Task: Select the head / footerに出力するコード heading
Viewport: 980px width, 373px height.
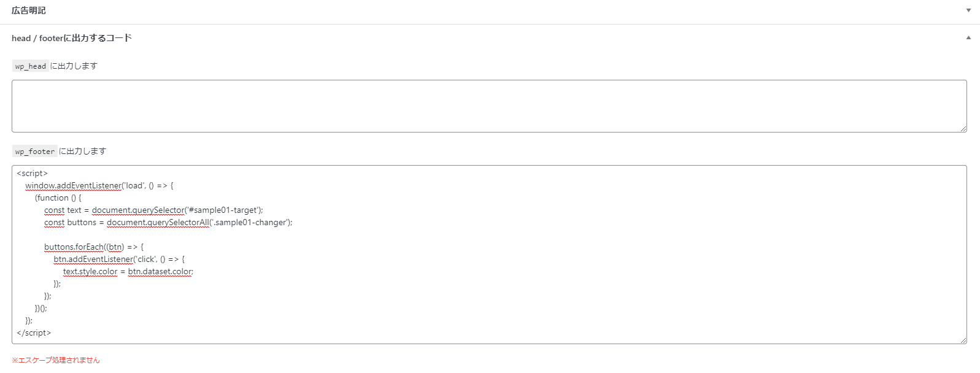Action: [72, 38]
